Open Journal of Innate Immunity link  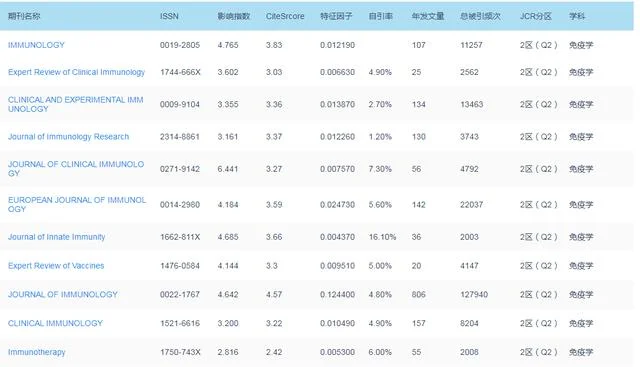[x=56, y=237]
